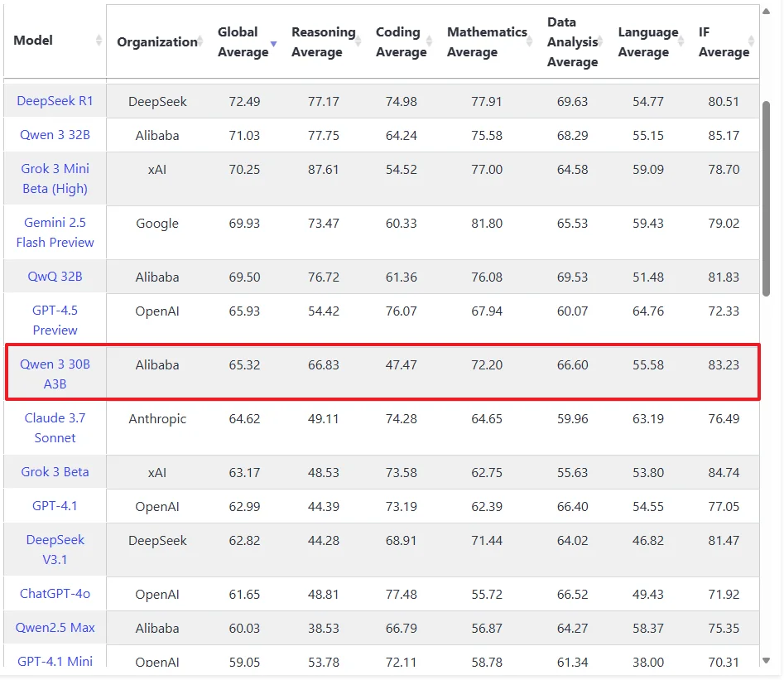This screenshot has width=784, height=680.
Task: Select Qwen2.5 Max reasoning score 38.53
Action: [323, 629]
